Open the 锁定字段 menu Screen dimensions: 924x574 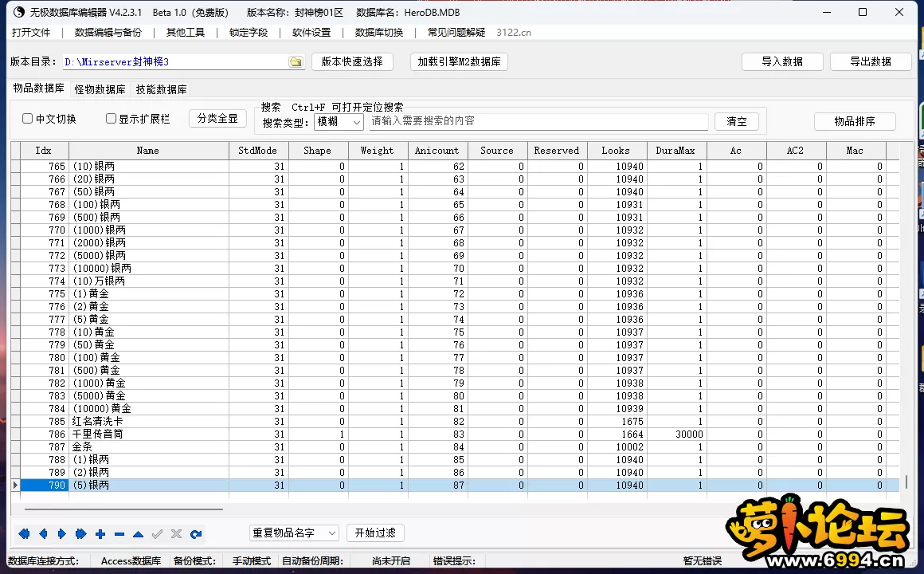249,33
